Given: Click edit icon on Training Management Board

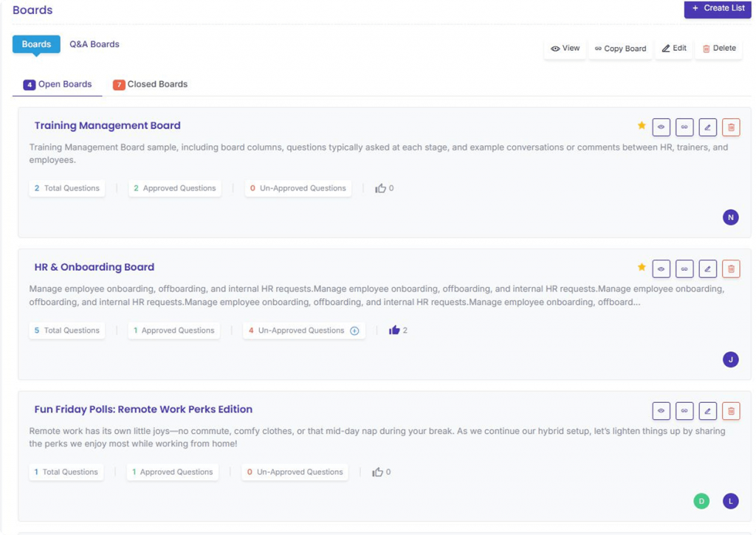Looking at the screenshot, I should (x=707, y=127).
